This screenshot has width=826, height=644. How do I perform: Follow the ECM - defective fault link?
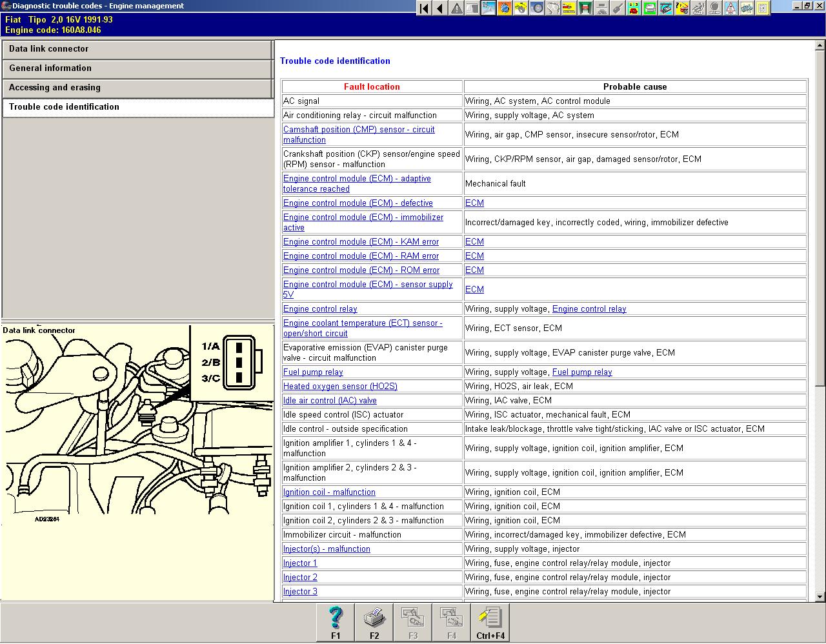(x=358, y=203)
